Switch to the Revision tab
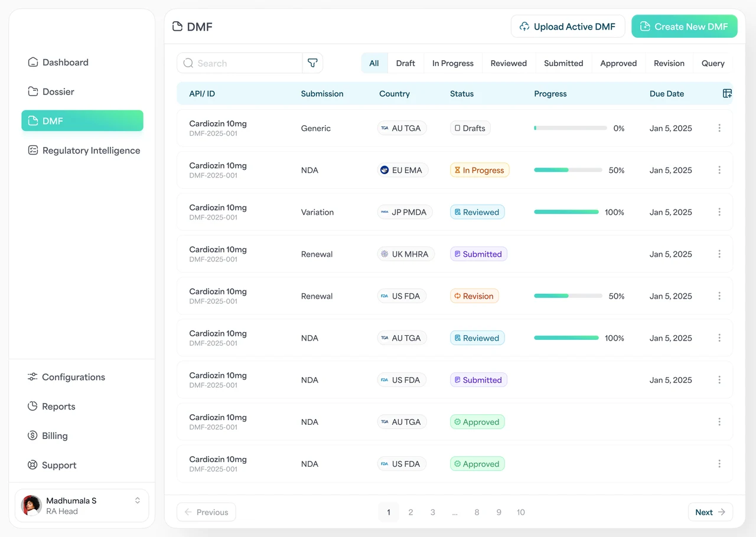756x537 pixels. click(x=669, y=63)
